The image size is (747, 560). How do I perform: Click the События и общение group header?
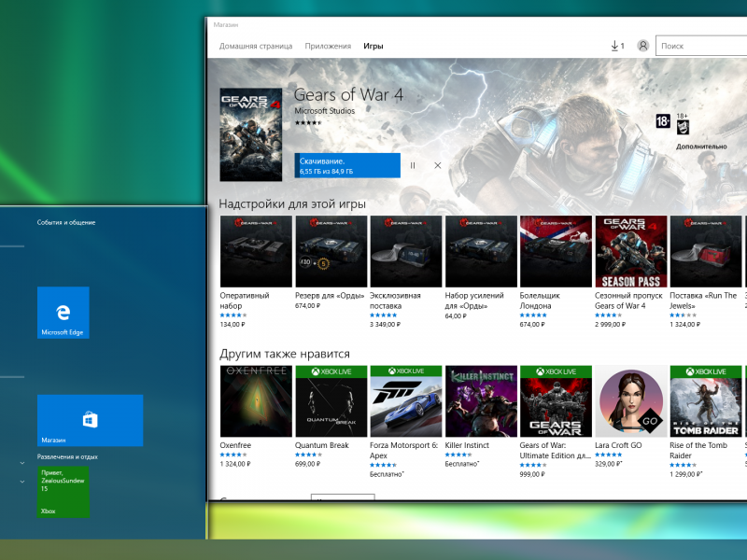[x=66, y=222]
